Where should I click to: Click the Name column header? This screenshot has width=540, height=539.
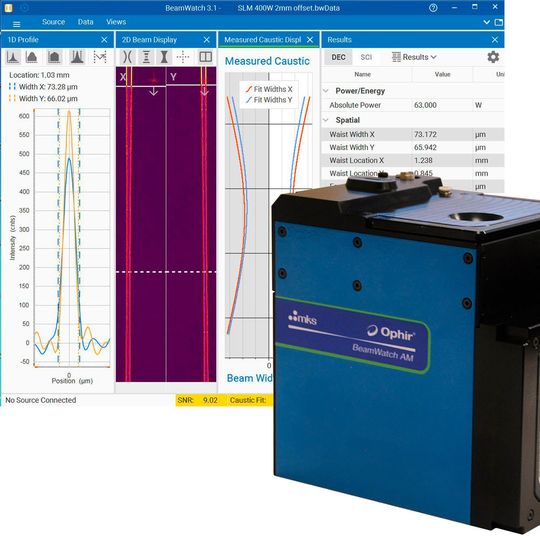pos(363,74)
